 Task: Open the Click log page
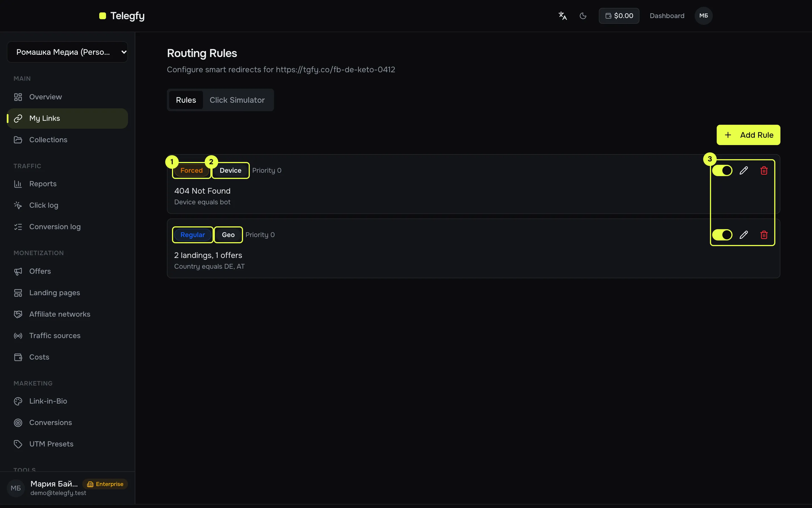pos(67,205)
